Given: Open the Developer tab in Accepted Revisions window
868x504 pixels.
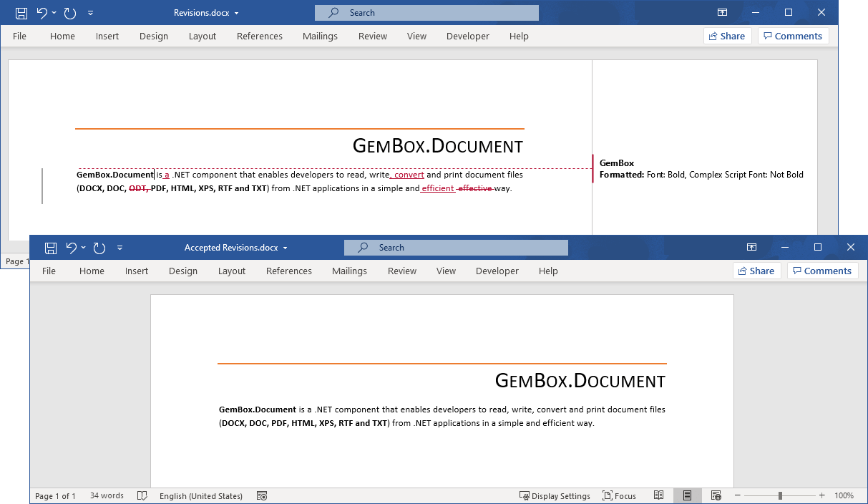Looking at the screenshot, I should coord(497,271).
